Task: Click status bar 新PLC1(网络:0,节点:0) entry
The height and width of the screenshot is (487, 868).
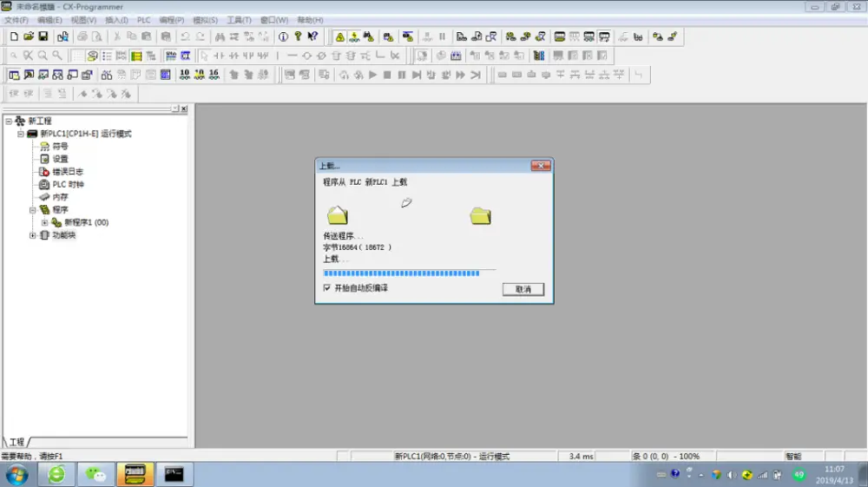Action: click(x=451, y=457)
